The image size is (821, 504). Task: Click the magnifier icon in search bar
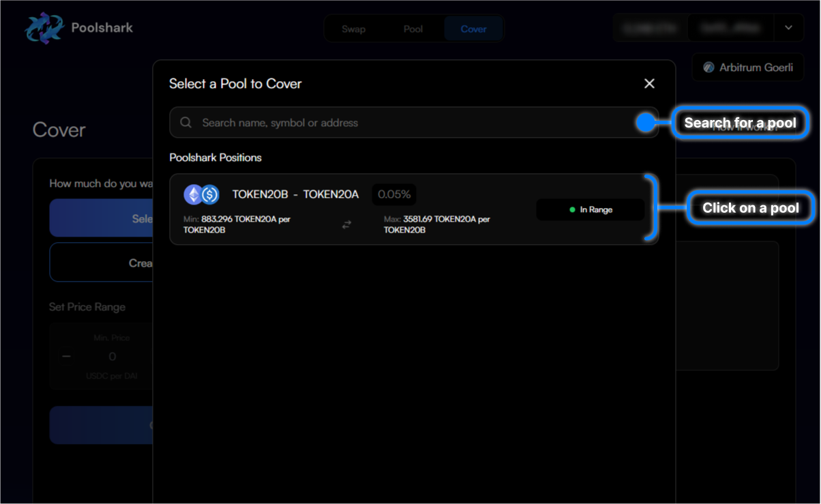(185, 123)
